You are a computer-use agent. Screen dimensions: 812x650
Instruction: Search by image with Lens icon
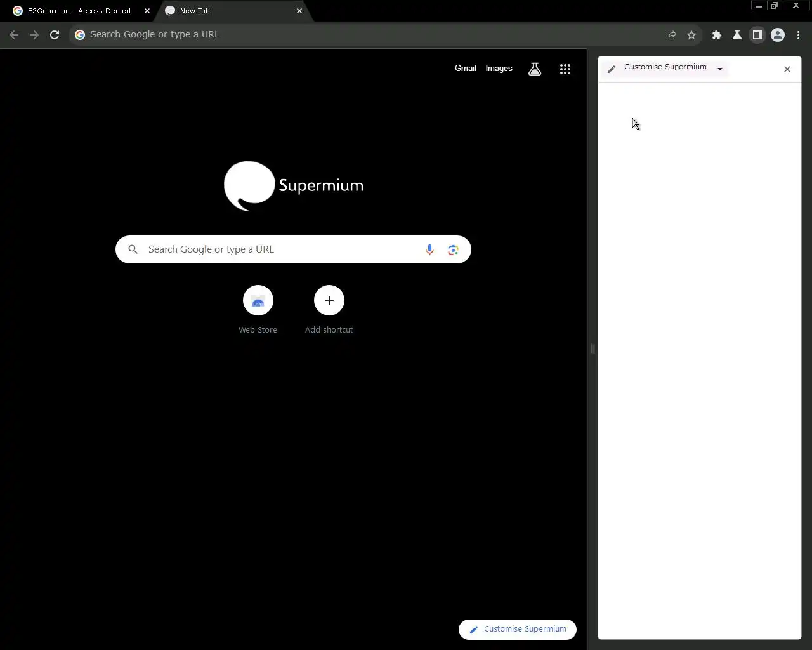[453, 250]
